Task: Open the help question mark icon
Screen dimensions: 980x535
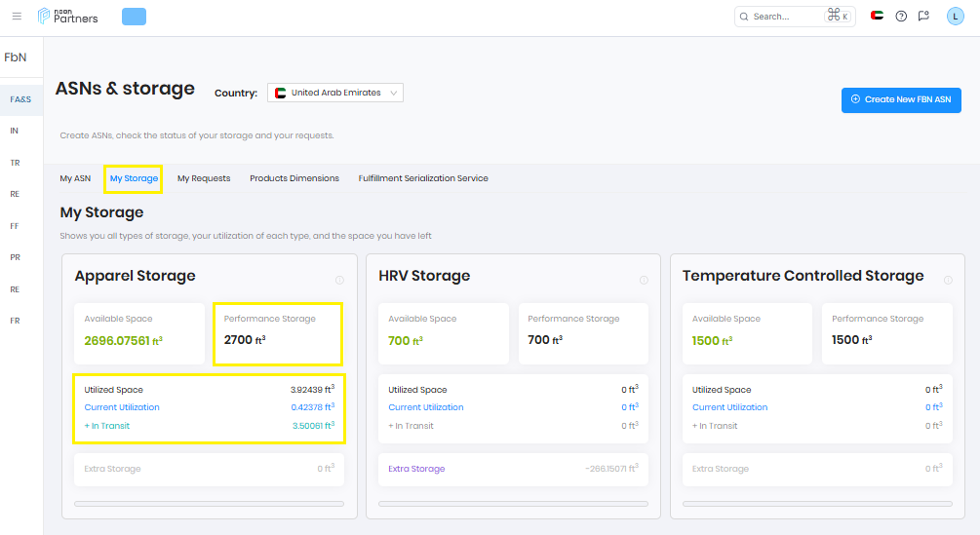Action: pos(901,17)
